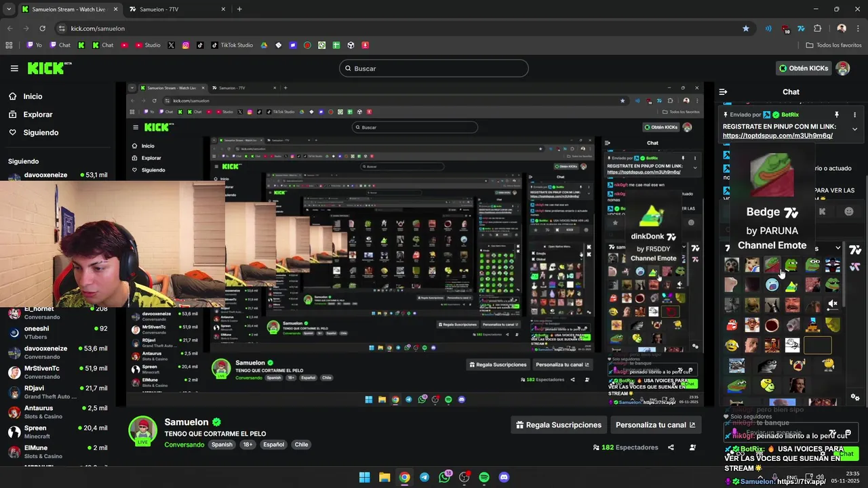Viewport: 868px width, 488px height.
Task: Open the X bookmark icon
Action: tap(171, 45)
